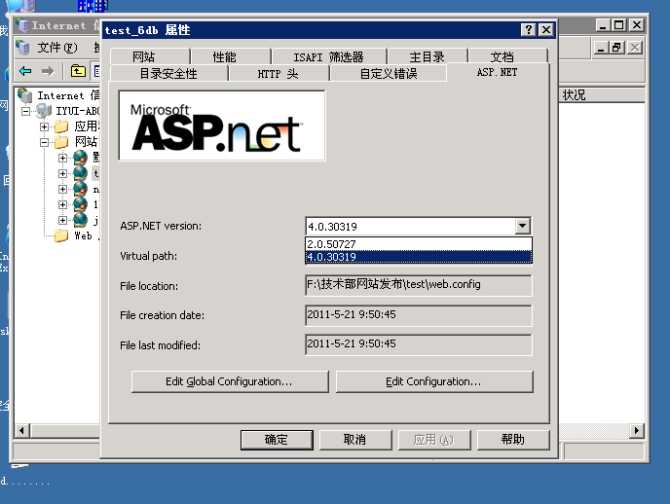670x504 pixels.
Task: Click the File creation date field
Action: (419, 315)
